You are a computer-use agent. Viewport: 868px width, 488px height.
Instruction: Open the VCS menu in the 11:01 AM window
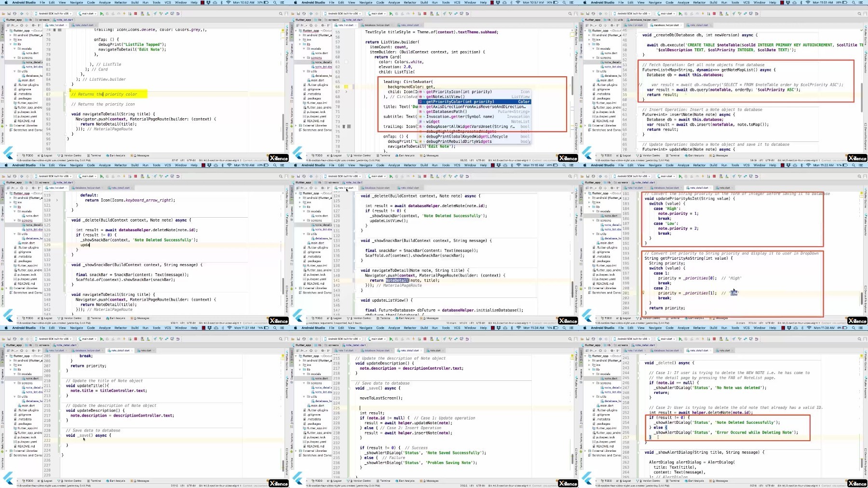746,2
